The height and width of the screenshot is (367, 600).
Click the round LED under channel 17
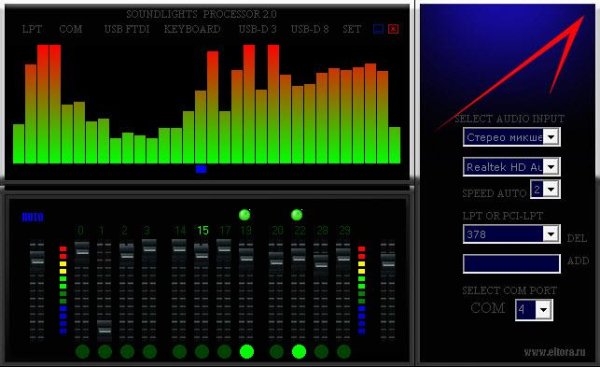(x=224, y=351)
